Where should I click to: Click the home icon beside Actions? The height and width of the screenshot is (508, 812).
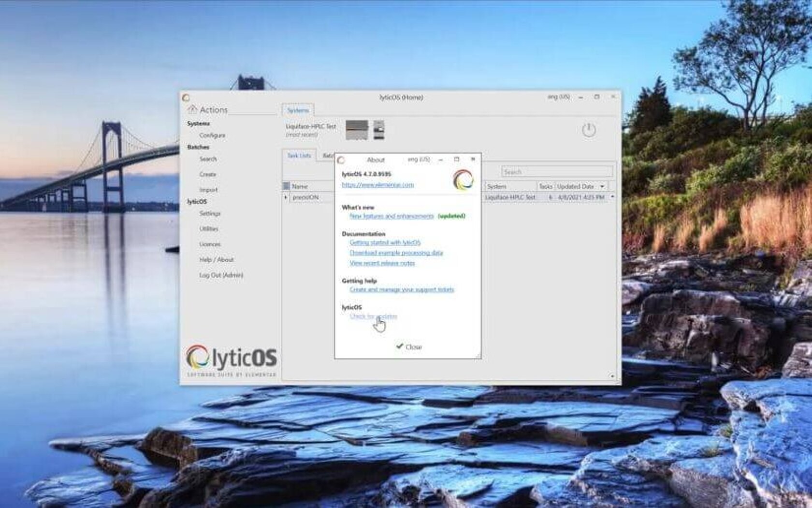(x=192, y=109)
